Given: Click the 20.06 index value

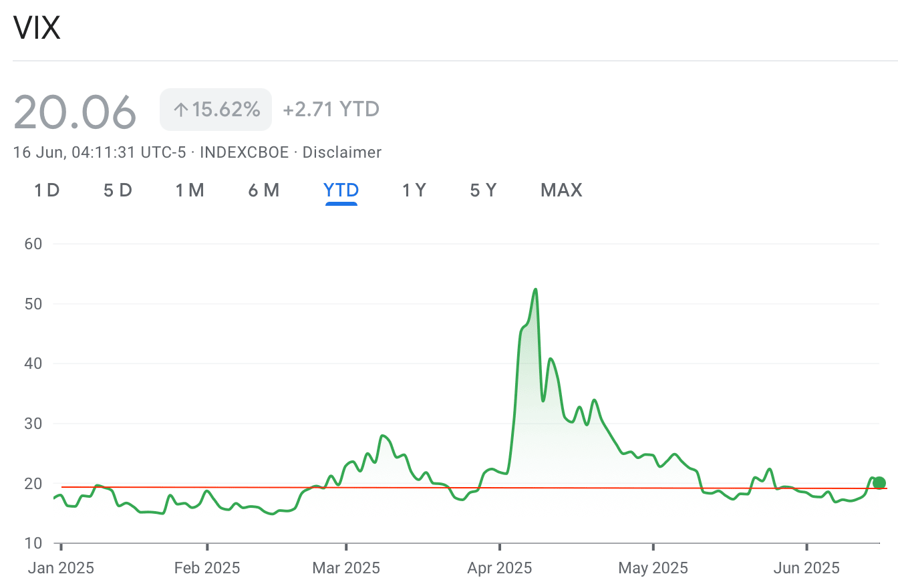Looking at the screenshot, I should (x=75, y=112).
